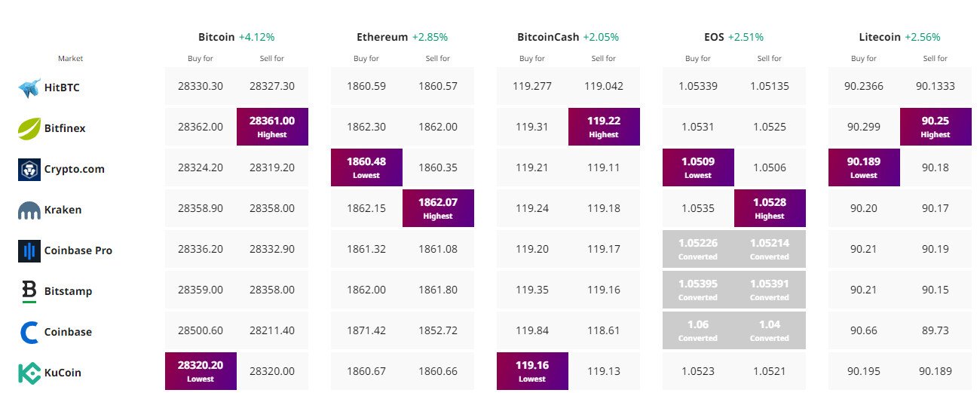Click the Coinbase blue C logo
This screenshot has width=980, height=393.
click(x=29, y=332)
